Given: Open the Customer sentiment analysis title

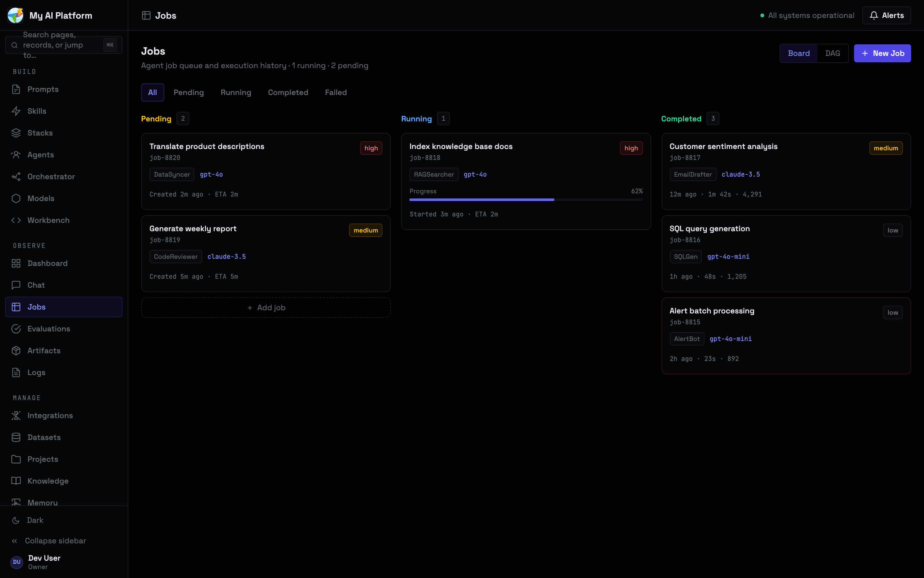Looking at the screenshot, I should click(723, 146).
